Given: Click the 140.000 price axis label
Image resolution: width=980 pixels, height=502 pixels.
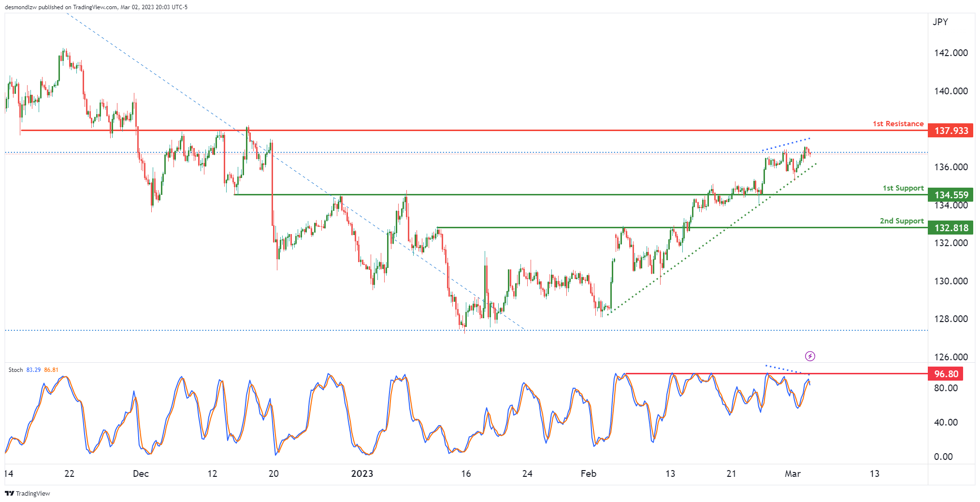Looking at the screenshot, I should click(x=951, y=91).
